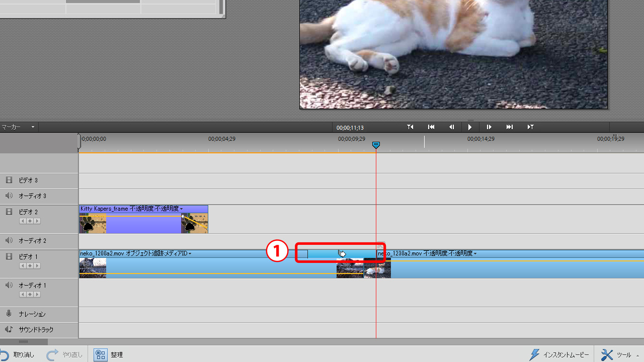Add keyframe on ビデオ 2 track
This screenshot has width=644, height=362.
click(30, 221)
